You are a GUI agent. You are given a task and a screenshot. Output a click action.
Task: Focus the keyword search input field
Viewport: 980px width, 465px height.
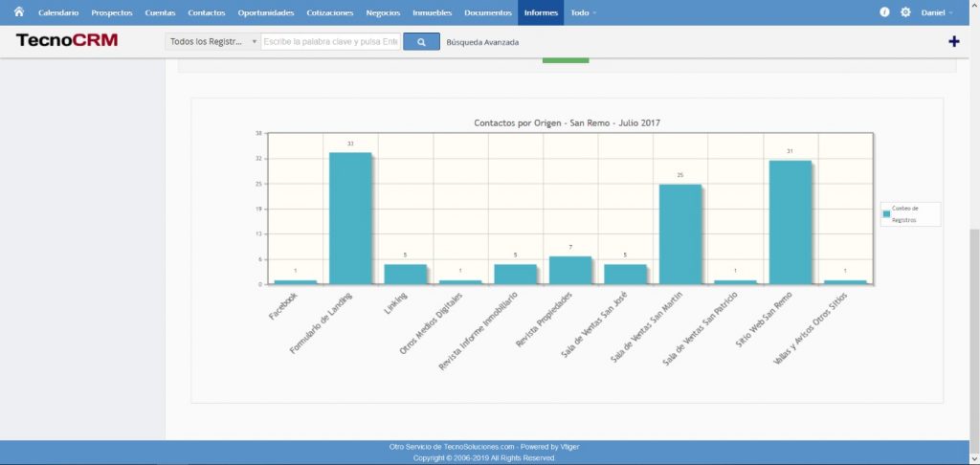330,42
